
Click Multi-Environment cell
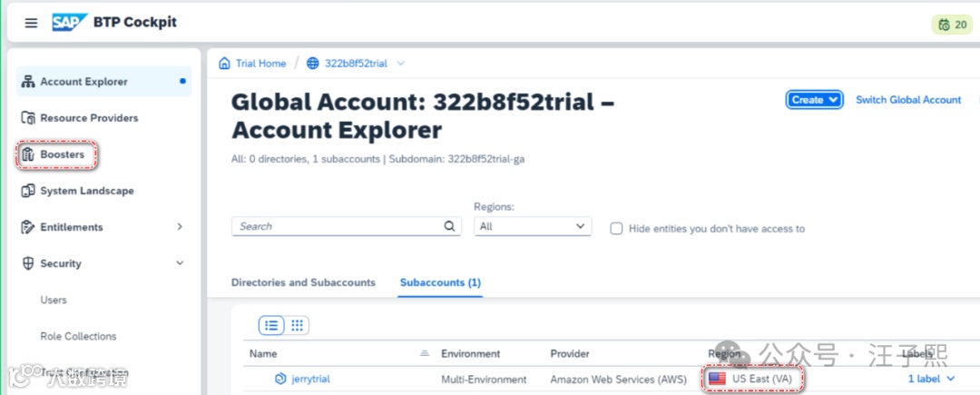click(484, 379)
